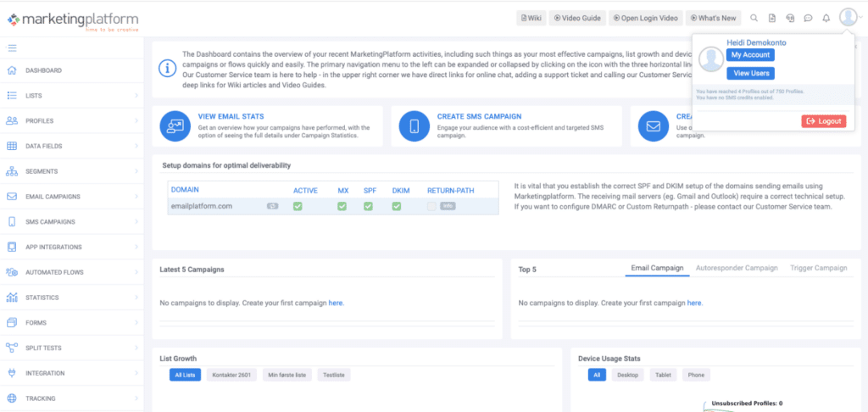Switch to the Autoresponder Campaign tab
Viewport: 868px width, 412px height.
(737, 268)
